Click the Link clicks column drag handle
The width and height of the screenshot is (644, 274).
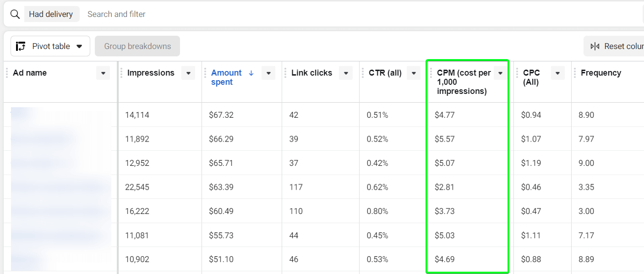click(285, 73)
